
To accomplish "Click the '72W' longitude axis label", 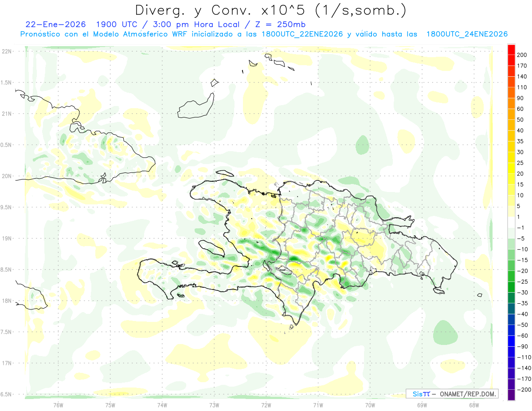I will 266,405.
